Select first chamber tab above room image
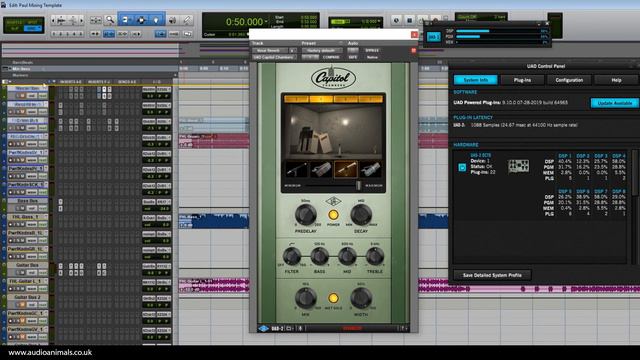The width and height of the screenshot is (640, 360). pos(296,99)
